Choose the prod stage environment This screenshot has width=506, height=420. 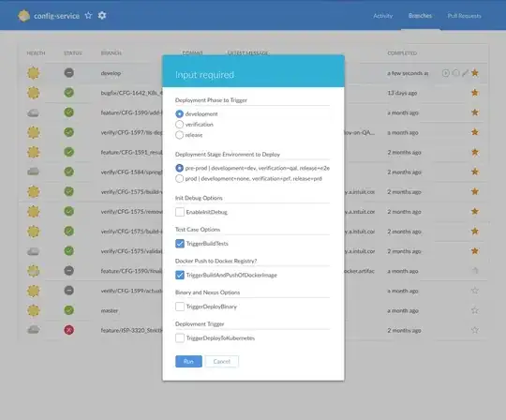[x=179, y=178]
